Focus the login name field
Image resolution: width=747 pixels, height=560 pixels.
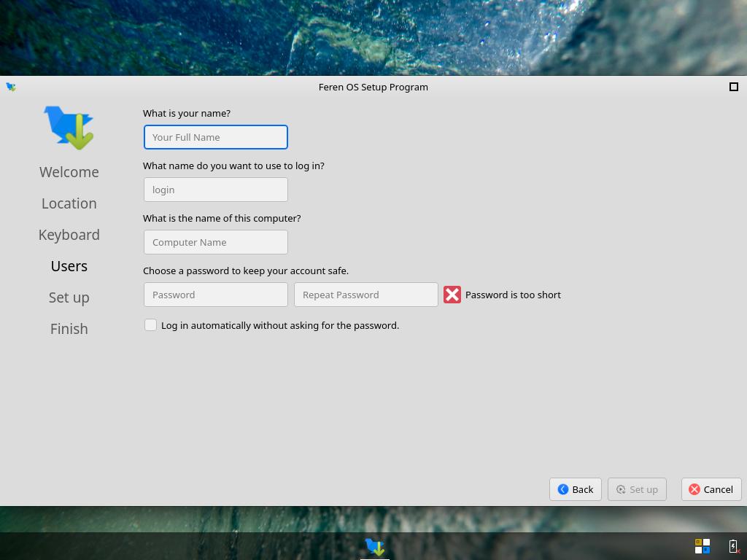tap(216, 190)
